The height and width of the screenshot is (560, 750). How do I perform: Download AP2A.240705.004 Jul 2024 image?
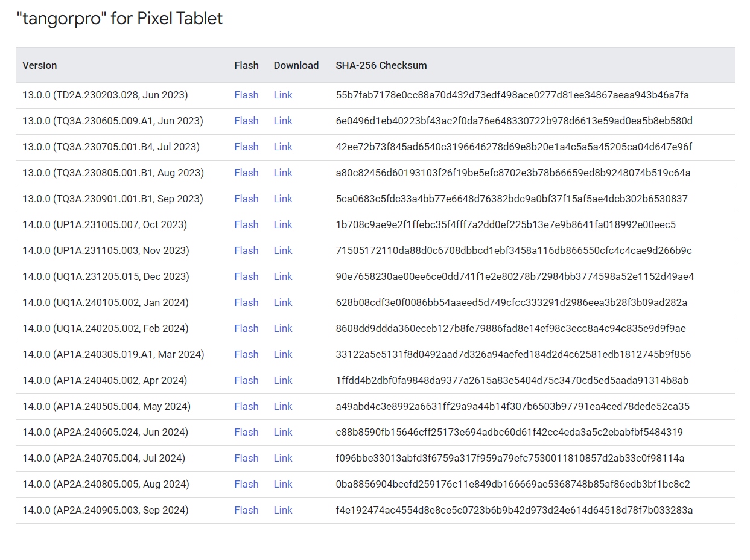[x=282, y=458]
